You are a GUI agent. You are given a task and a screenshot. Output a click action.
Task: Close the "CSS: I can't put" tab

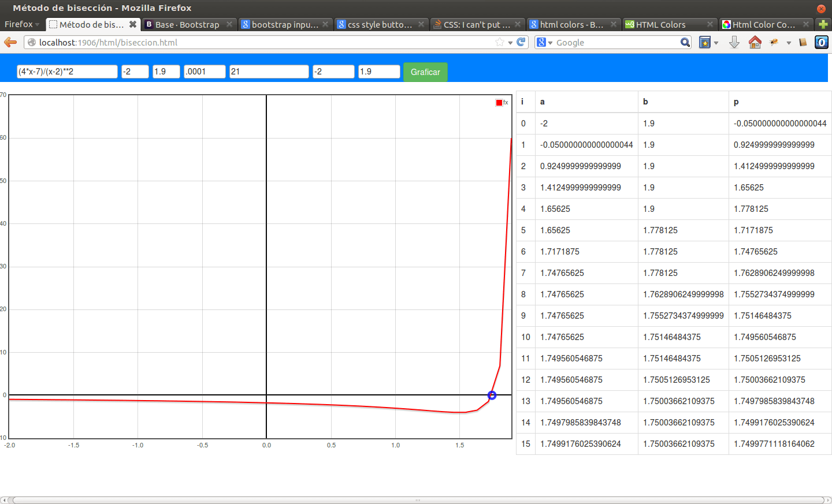[x=518, y=24]
